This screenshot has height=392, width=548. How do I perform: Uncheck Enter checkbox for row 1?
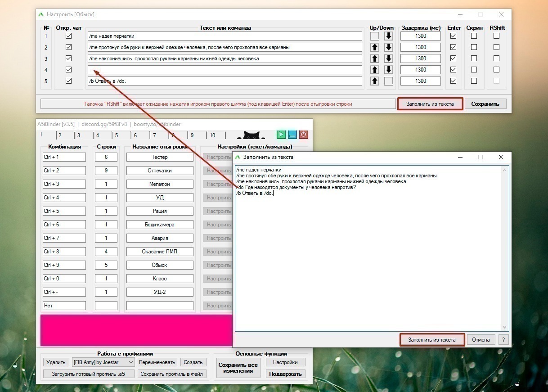[453, 36]
